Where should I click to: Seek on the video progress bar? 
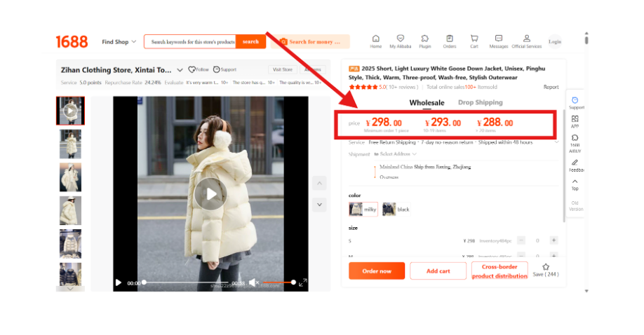pyautogui.click(x=186, y=282)
